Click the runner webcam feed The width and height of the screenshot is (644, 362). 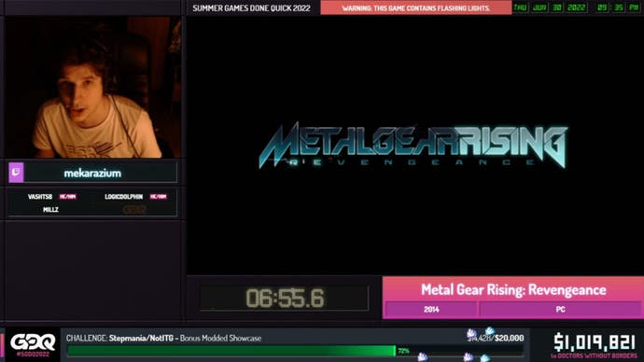click(x=92, y=87)
